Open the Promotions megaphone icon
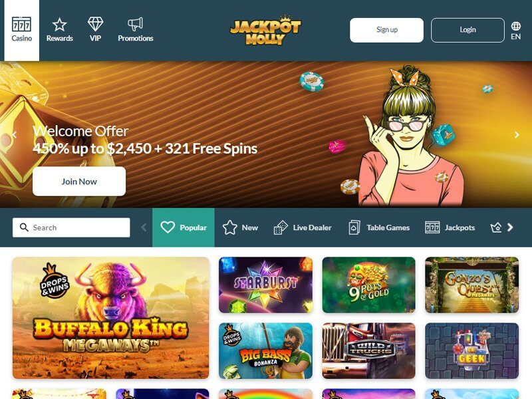Image resolution: width=532 pixels, height=399 pixels. pos(136,24)
